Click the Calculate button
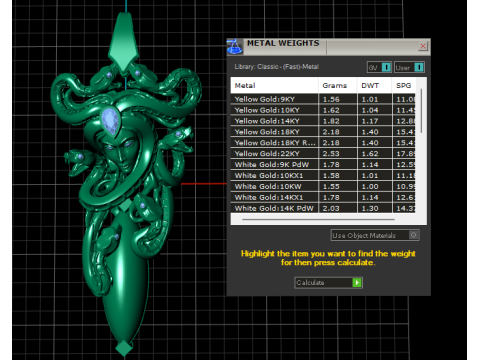The height and width of the screenshot is (360, 480). coord(328,283)
